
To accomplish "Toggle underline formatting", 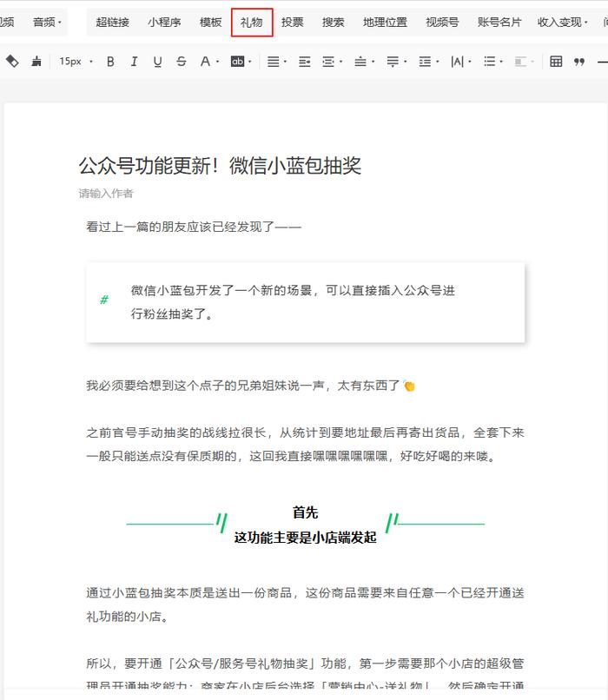I will tap(157, 62).
